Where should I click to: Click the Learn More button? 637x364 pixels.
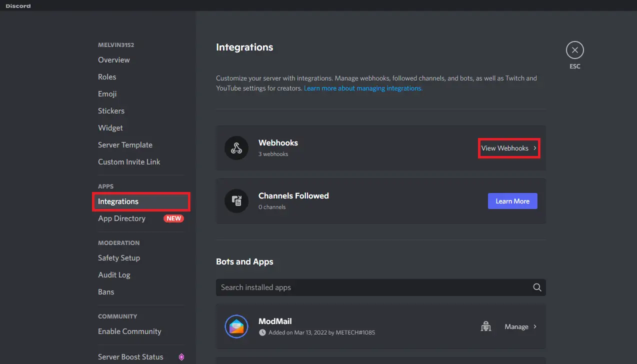pyautogui.click(x=512, y=201)
